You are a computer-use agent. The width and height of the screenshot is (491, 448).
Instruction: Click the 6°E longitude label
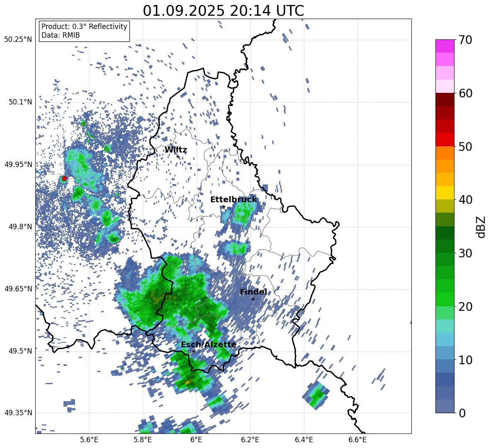click(x=196, y=440)
